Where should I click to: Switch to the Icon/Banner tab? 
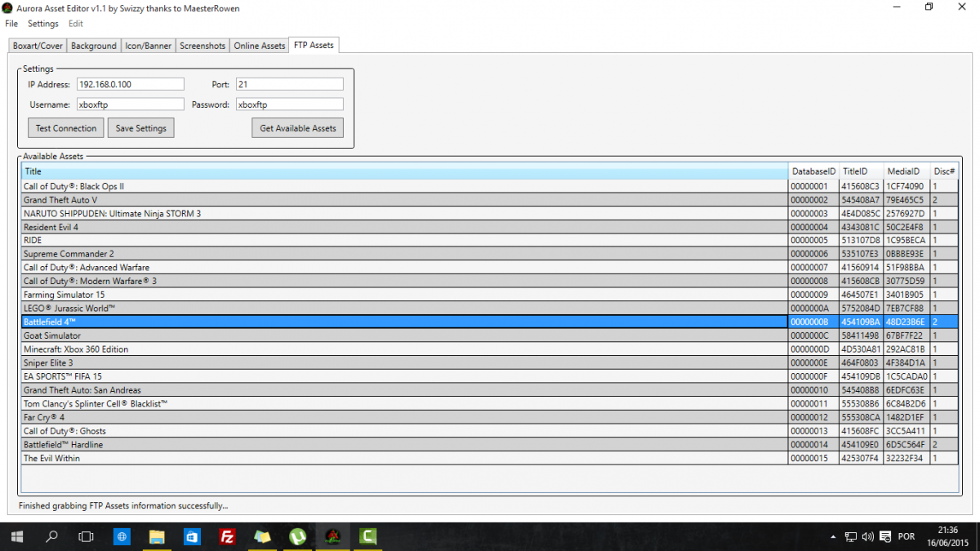pyautogui.click(x=149, y=46)
